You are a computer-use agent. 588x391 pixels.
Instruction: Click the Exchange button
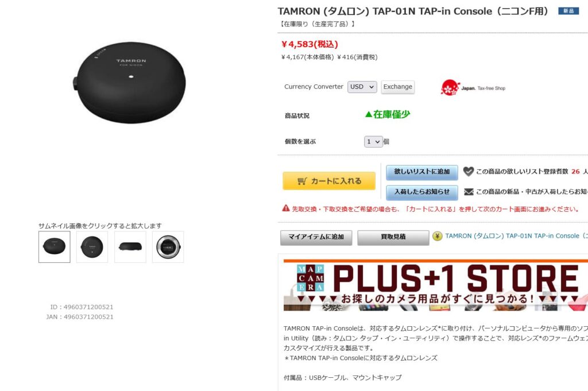click(397, 87)
